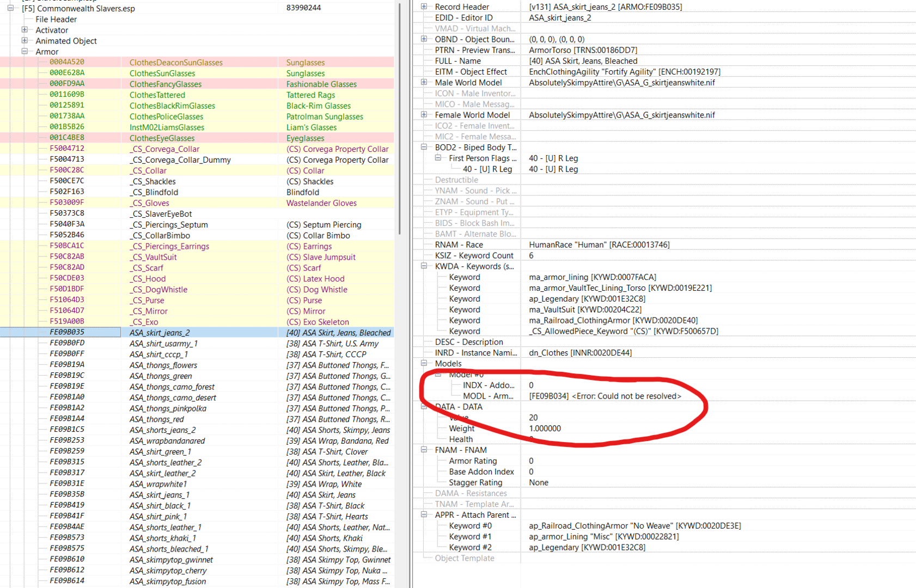Click ma_VaultSuit keyword value
Image resolution: width=916 pixels, height=588 pixels.
(585, 309)
